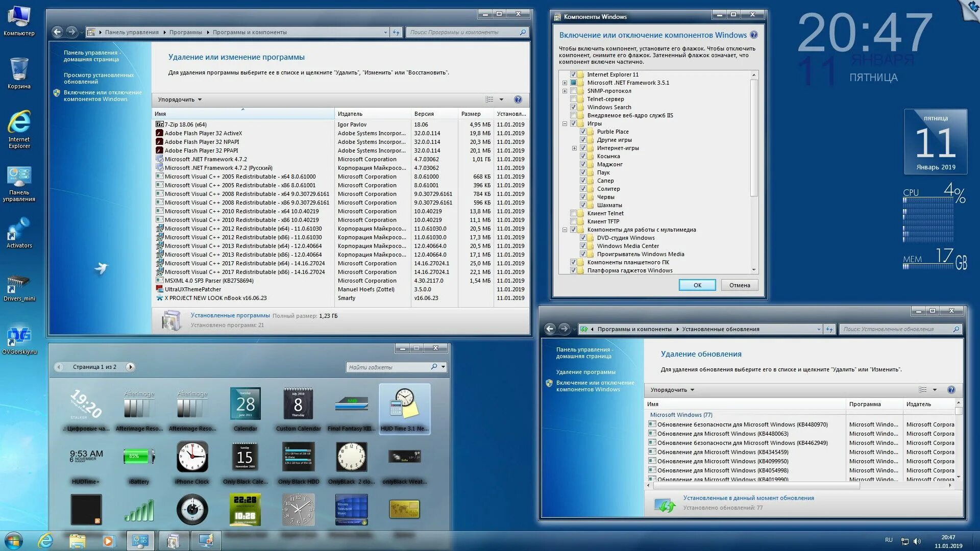Uncheck the Сапер game checkbox
The width and height of the screenshot is (980, 551).
583,181
